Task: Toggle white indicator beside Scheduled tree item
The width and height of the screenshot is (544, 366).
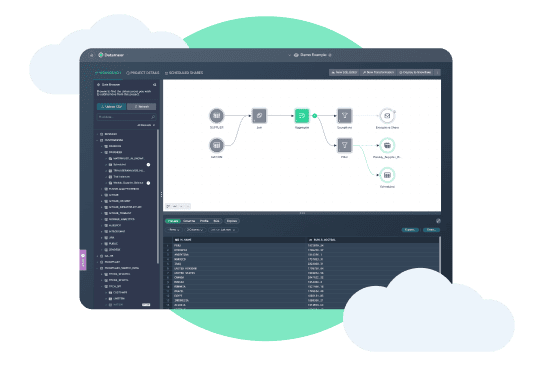Action: pos(148,164)
